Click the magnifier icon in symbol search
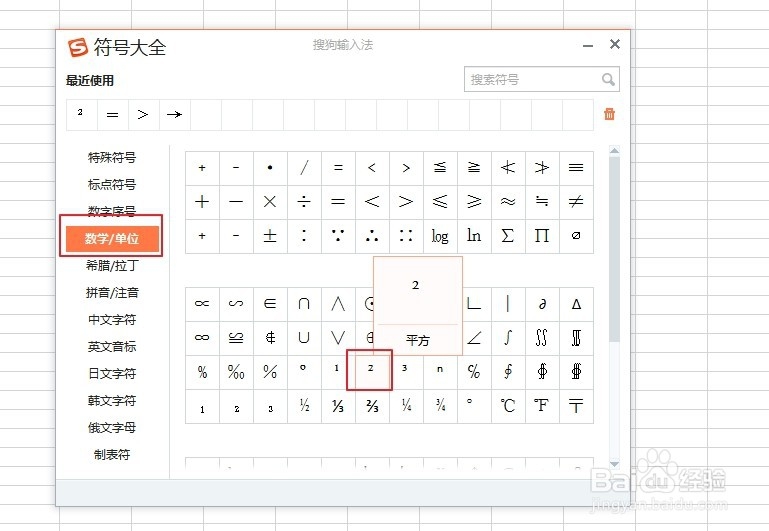 608,79
